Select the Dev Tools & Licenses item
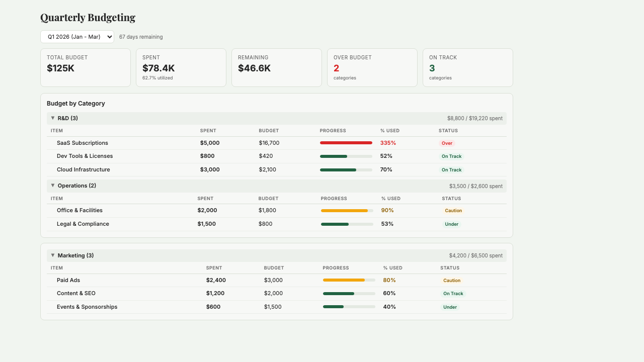 85,156
